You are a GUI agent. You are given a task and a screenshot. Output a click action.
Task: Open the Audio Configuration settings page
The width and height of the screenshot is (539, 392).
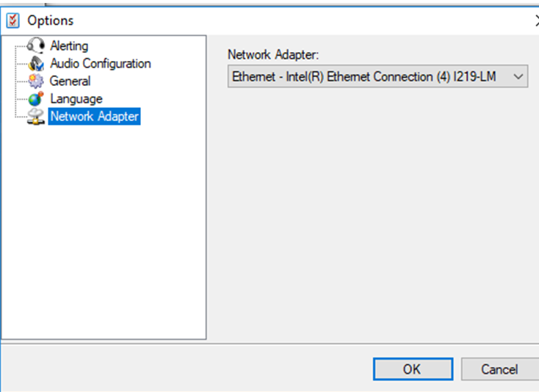(x=100, y=64)
